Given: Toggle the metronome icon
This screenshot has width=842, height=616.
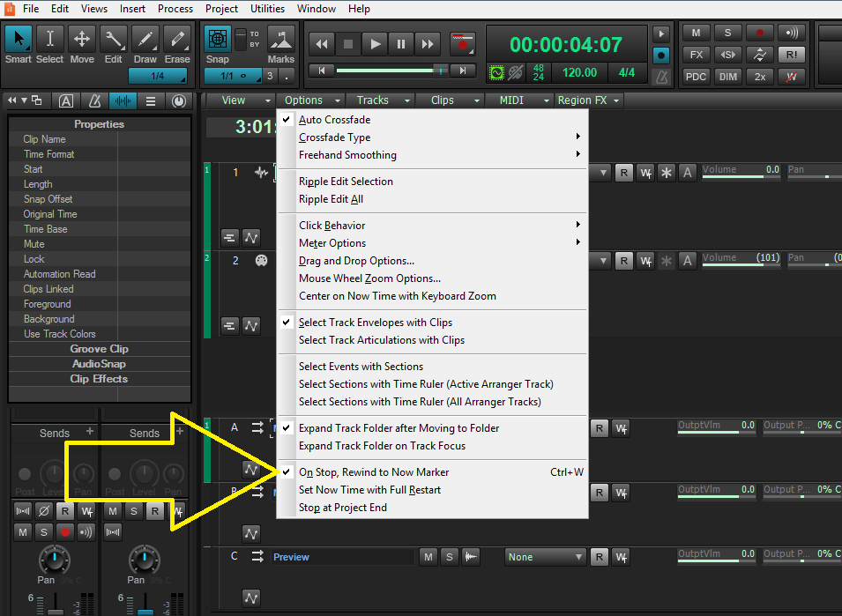Looking at the screenshot, I should click(x=661, y=78).
